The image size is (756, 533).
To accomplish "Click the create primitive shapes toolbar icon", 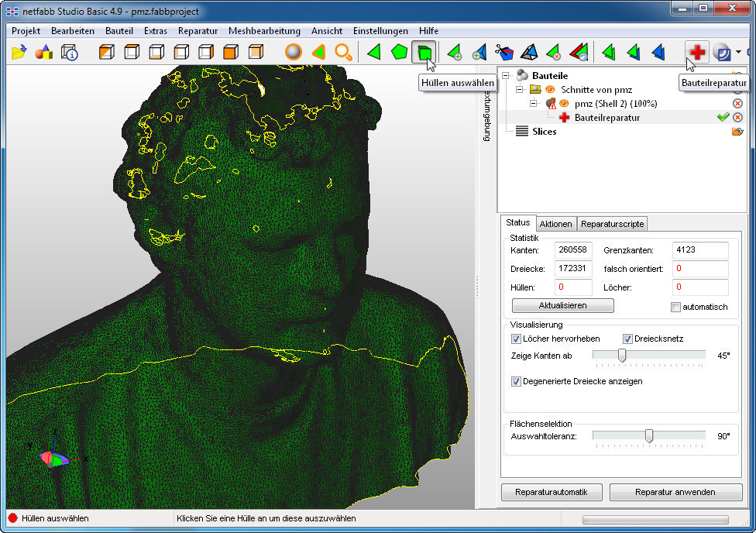I will tap(44, 52).
